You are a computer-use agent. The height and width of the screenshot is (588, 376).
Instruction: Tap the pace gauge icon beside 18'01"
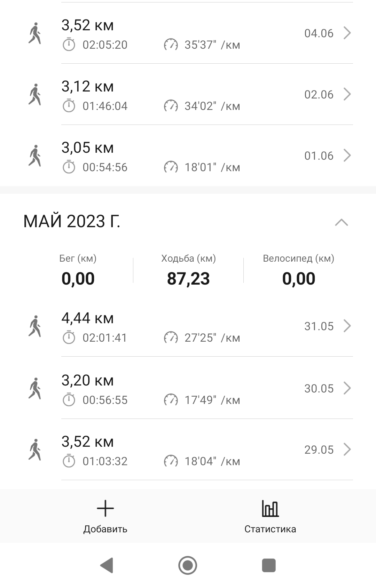pos(171,167)
